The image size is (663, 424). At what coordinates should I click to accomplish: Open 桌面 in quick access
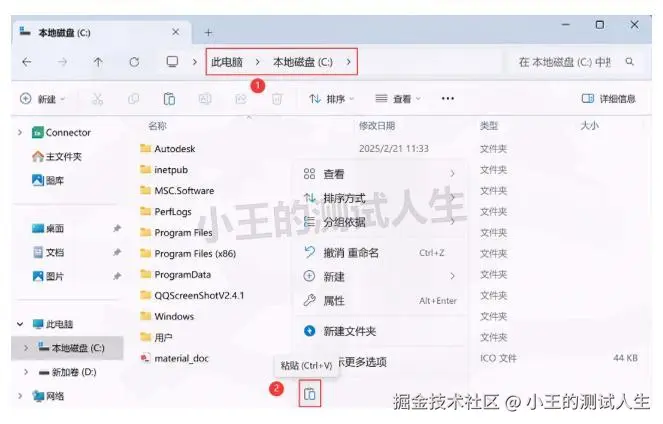pos(48,229)
